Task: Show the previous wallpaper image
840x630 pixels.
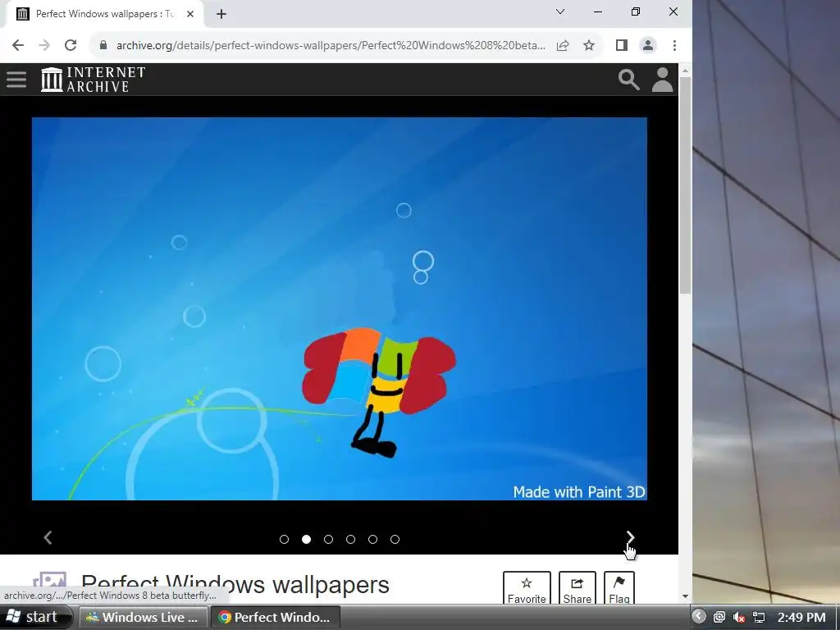Action: [x=48, y=537]
